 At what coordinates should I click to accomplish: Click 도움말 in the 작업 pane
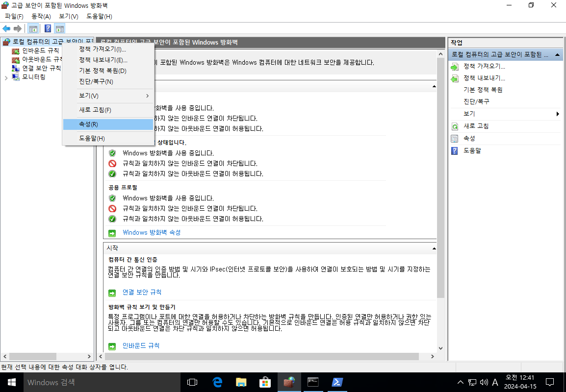click(472, 151)
